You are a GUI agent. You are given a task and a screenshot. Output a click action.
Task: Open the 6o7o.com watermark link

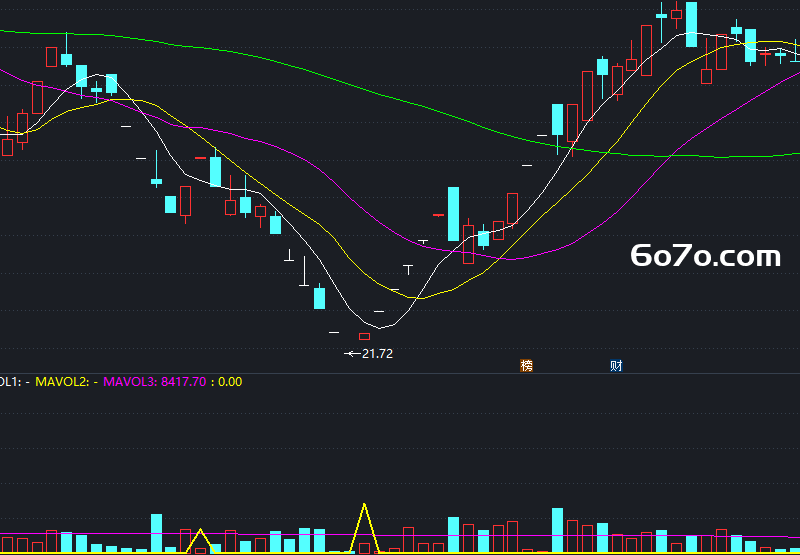(706, 256)
